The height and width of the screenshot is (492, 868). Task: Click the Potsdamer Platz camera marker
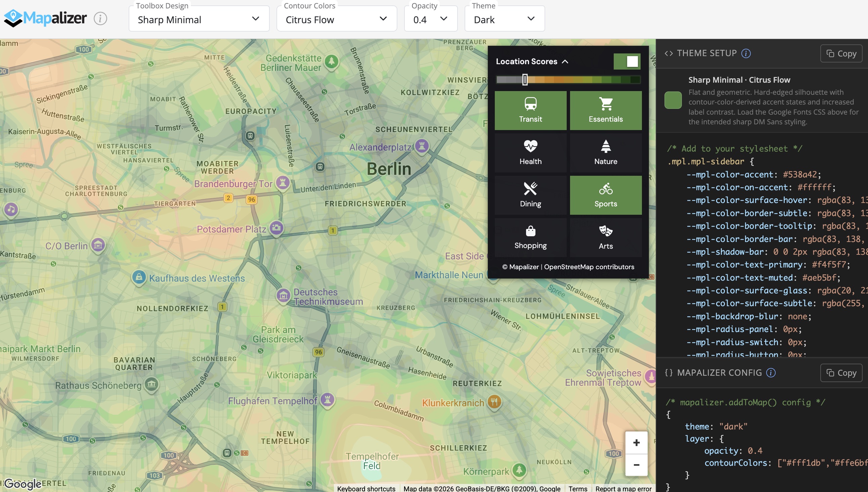[276, 229]
